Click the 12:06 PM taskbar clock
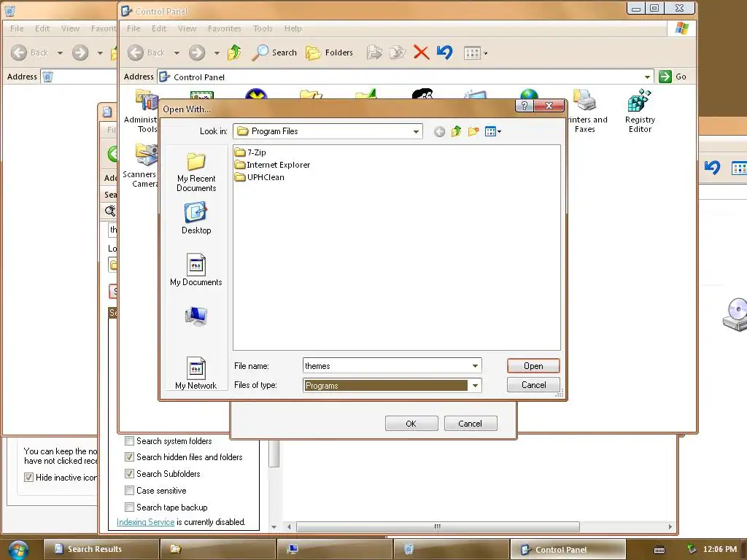The image size is (747, 560). pos(720,549)
